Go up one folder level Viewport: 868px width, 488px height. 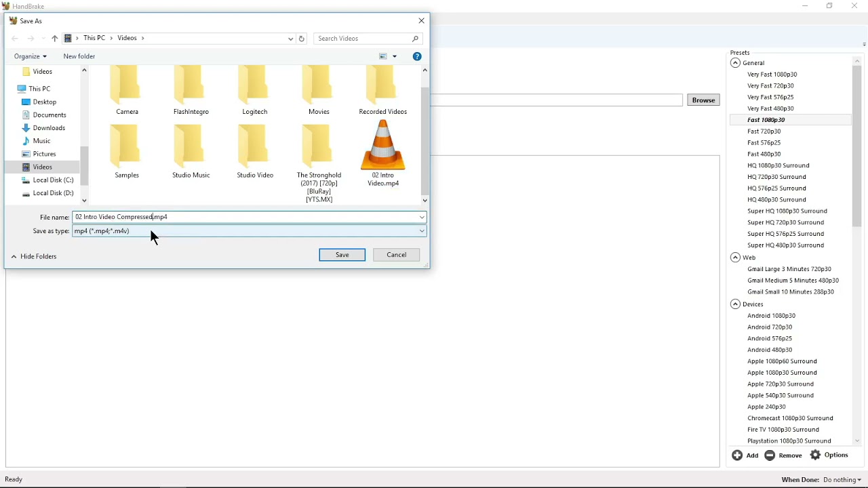point(55,39)
